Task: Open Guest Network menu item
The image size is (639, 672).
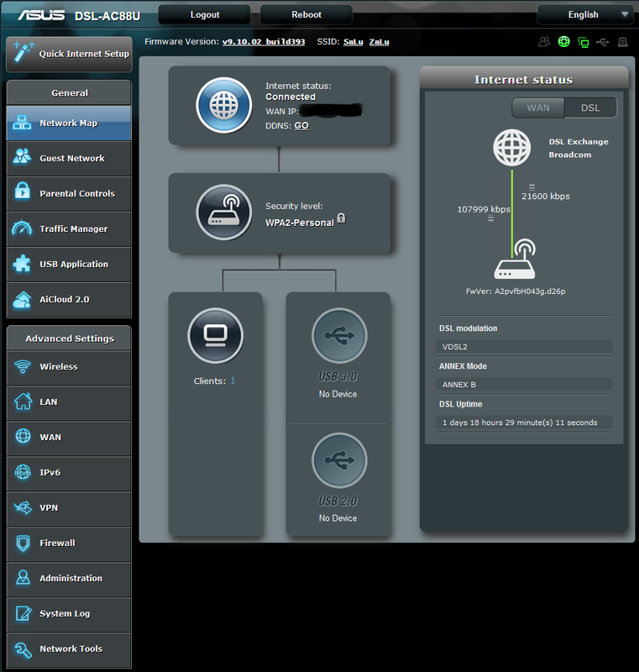Action: point(69,158)
